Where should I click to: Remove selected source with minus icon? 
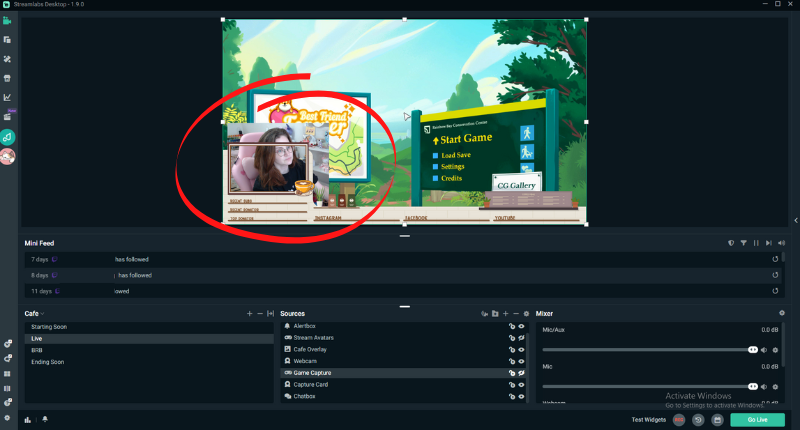[x=516, y=313]
